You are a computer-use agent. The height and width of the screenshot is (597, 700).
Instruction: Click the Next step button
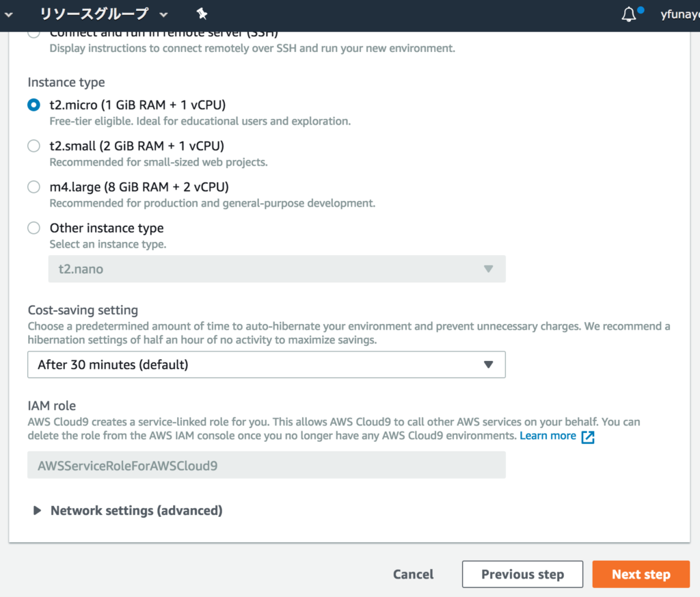[x=641, y=574]
